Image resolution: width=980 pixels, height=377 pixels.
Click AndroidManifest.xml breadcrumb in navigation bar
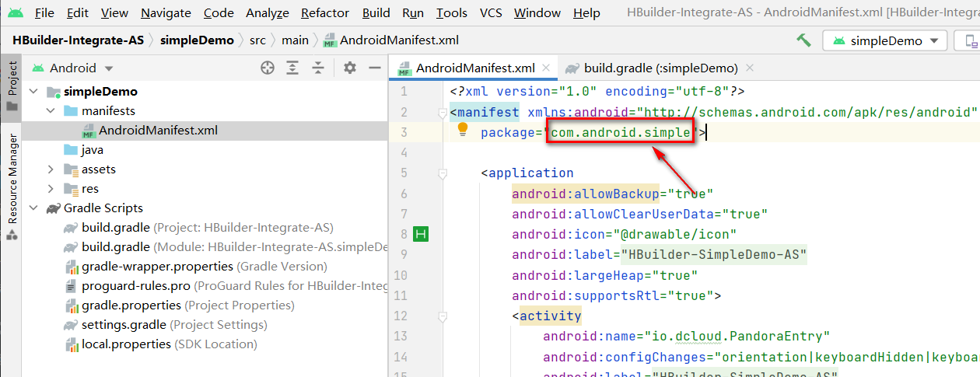click(x=390, y=40)
